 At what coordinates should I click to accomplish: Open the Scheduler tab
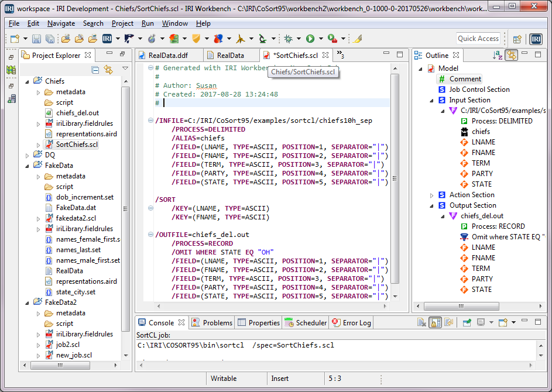click(x=306, y=323)
